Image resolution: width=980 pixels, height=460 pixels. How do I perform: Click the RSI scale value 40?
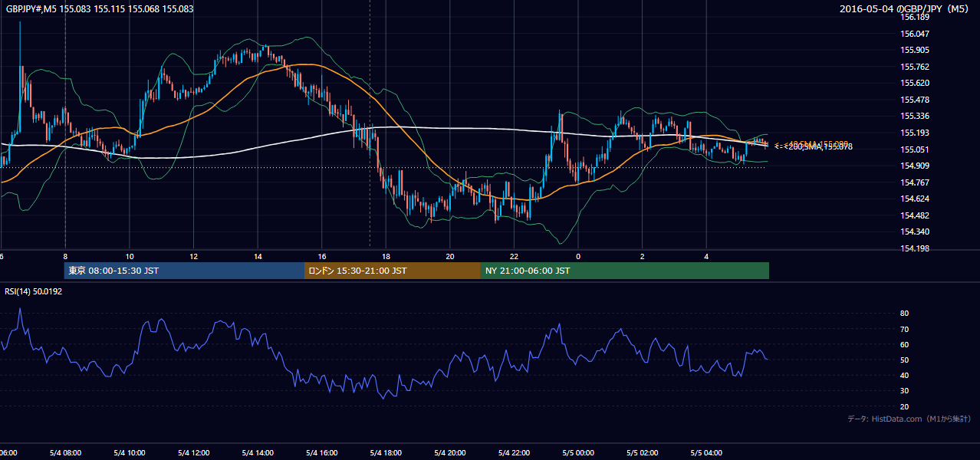905,375
